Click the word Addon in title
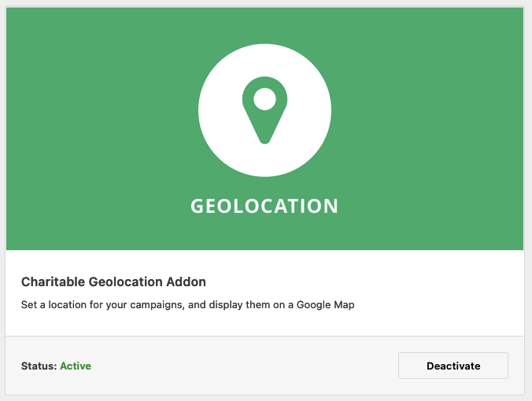The height and width of the screenshot is (401, 532). (186, 281)
